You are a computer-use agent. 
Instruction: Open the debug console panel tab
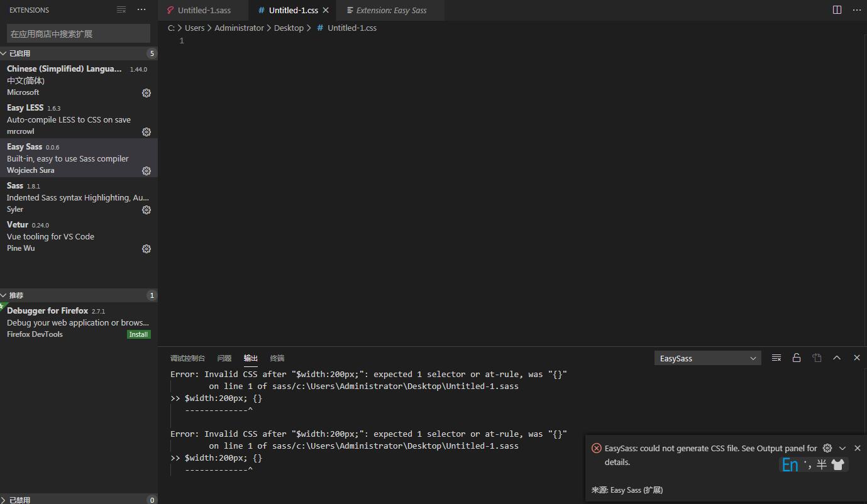coord(187,358)
